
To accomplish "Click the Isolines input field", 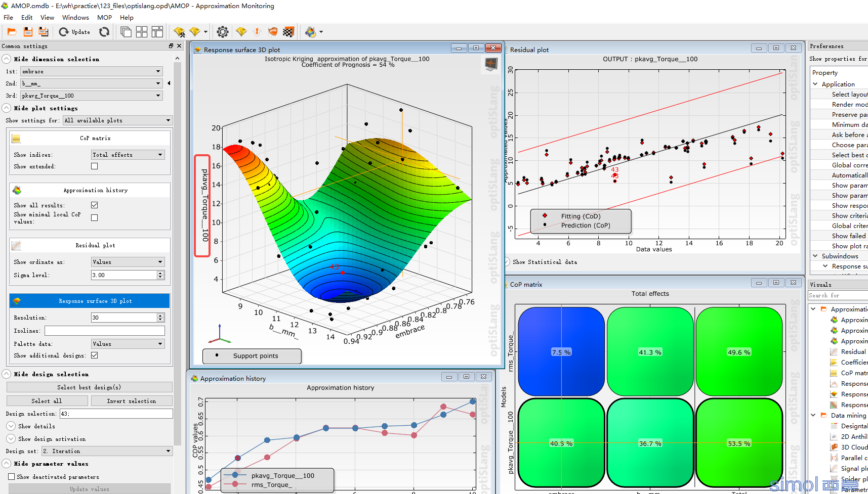I will pyautogui.click(x=105, y=331).
